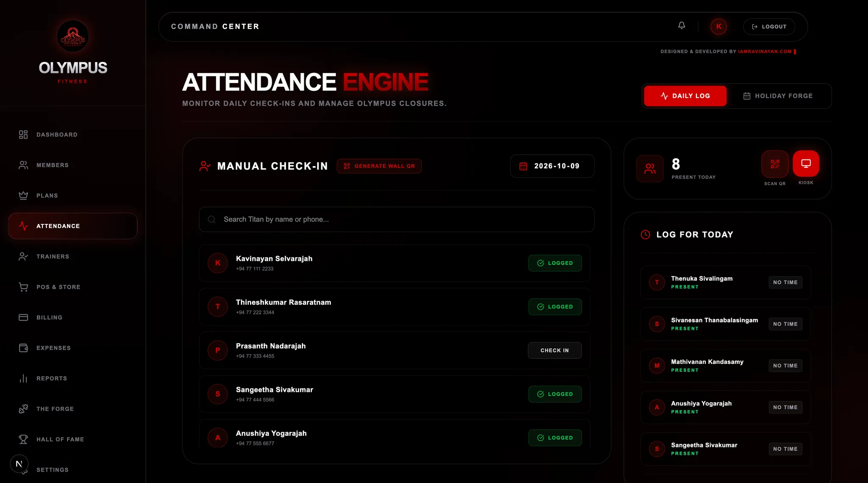The height and width of the screenshot is (483, 868).
Task: Click the Members people icon
Action: [x=23, y=165]
